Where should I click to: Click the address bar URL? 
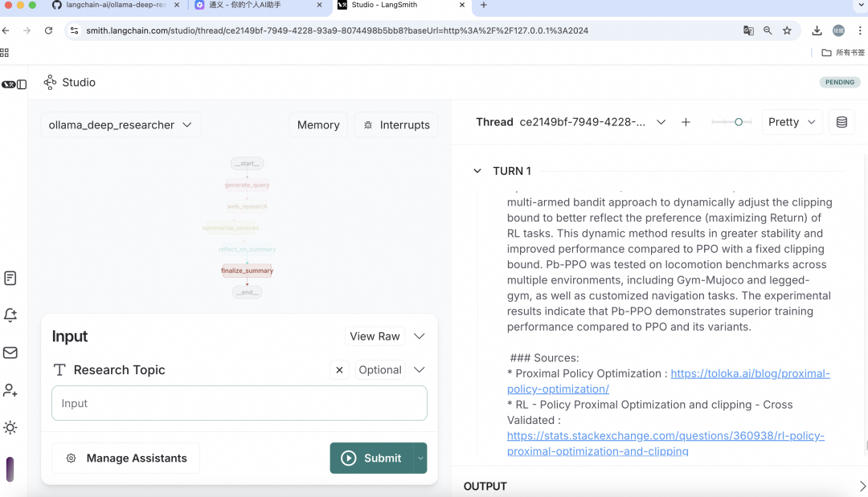[337, 31]
